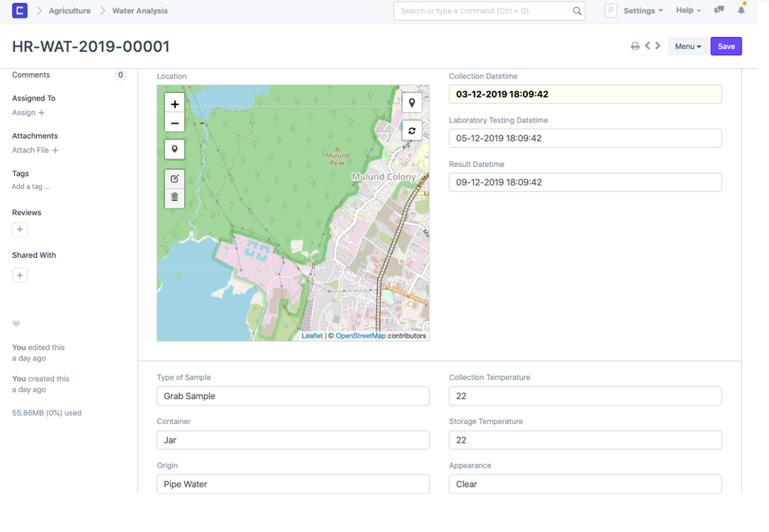Click the Collection Datetime field
This screenshot has width=769, height=532.
[585, 94]
